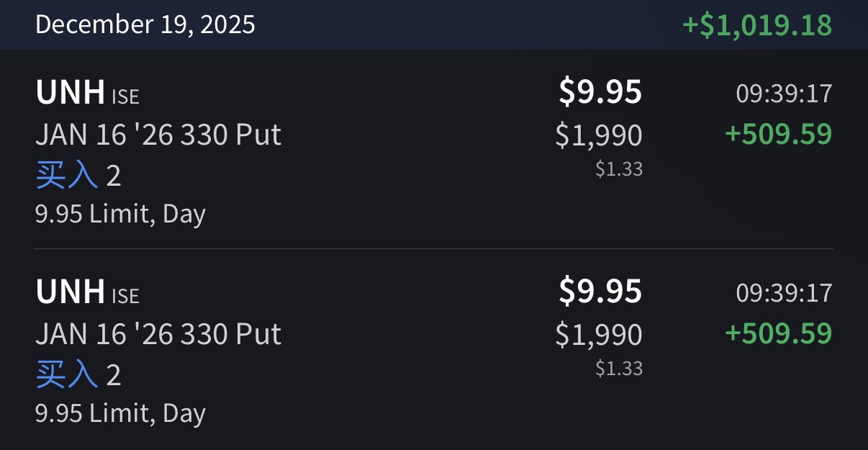Viewport: 868px width, 450px height.
Task: Tap the 买入 2 label in first trade
Action: coord(78,176)
